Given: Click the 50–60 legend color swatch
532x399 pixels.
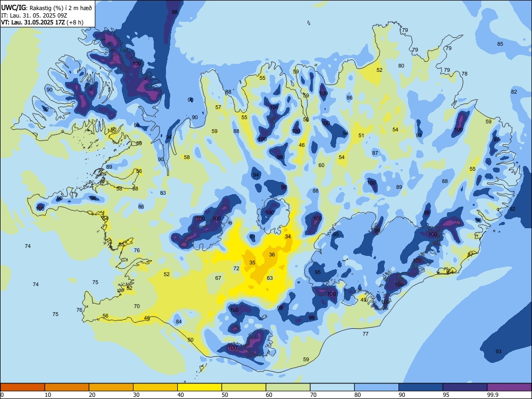Looking at the screenshot, I should pos(244,387).
